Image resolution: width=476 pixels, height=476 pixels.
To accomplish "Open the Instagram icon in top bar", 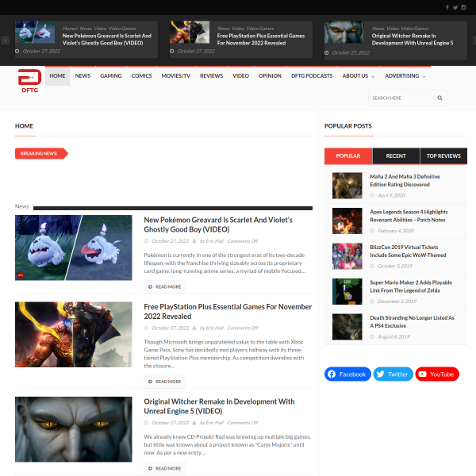I will click(463, 8).
